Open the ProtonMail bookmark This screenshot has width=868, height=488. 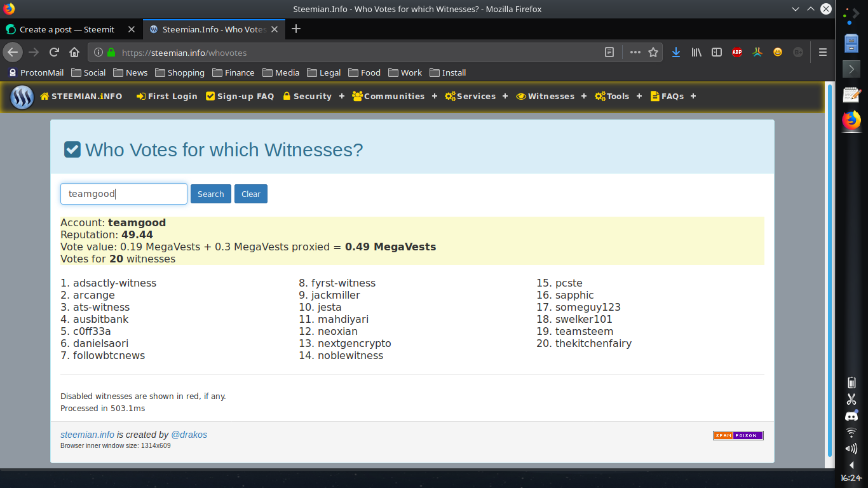tap(36, 72)
